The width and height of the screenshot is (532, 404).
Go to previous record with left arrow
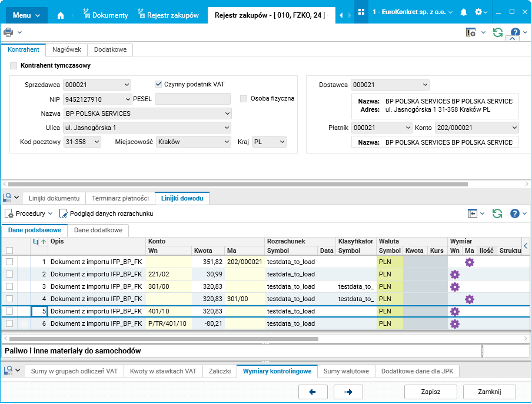click(x=313, y=392)
